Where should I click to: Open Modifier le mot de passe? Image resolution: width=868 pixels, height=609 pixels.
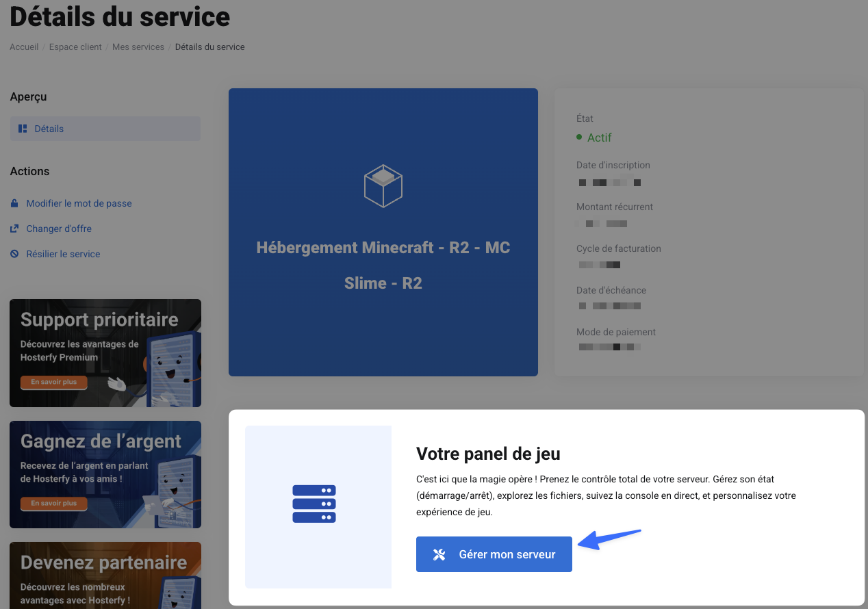click(79, 203)
